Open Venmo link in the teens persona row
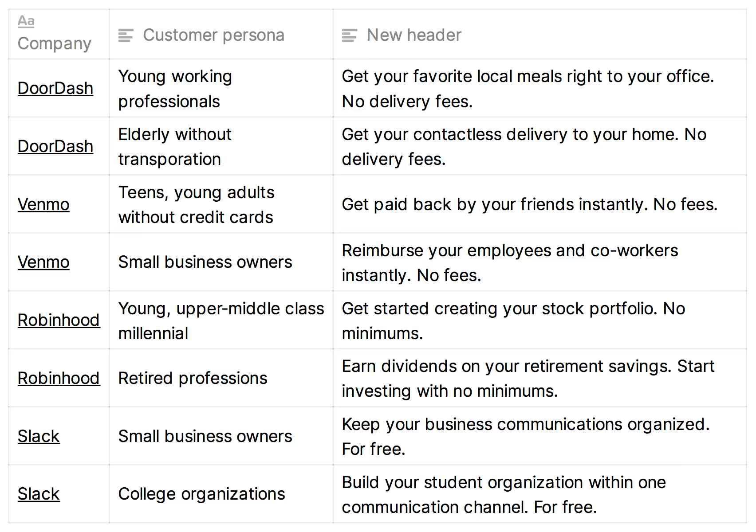The width and height of the screenshot is (756, 532). tap(43, 204)
